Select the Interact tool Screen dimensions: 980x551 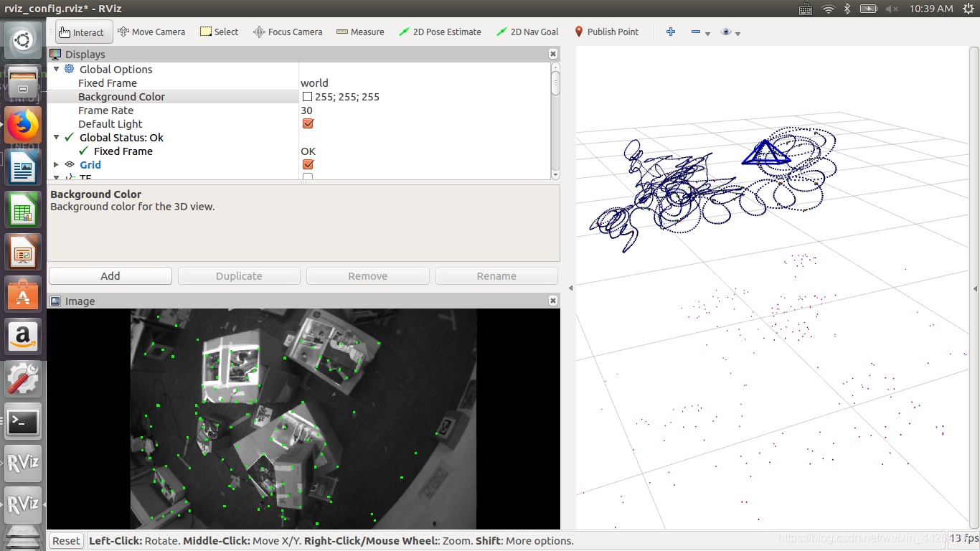(83, 32)
